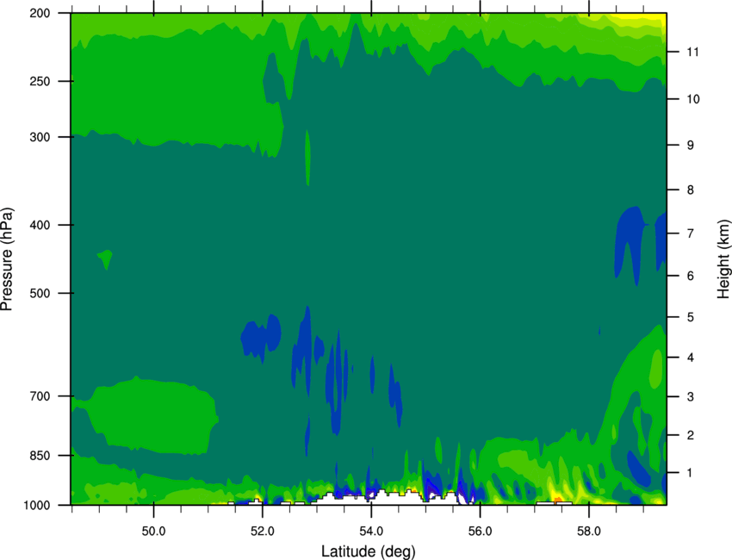
Task: Click the 11 km height label
Action: tap(692, 52)
